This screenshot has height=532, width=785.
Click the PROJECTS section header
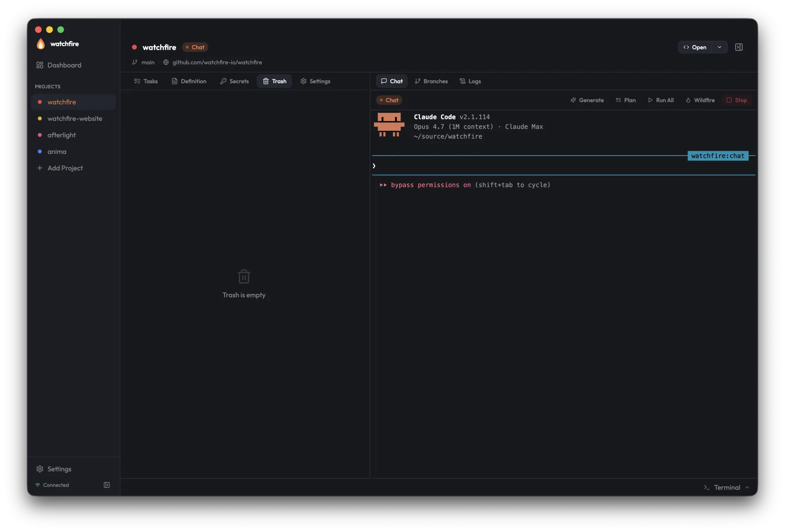coord(47,86)
